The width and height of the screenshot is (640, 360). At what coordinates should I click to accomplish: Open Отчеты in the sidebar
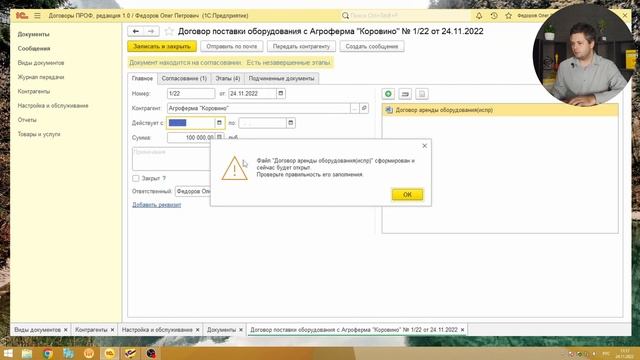(x=27, y=120)
